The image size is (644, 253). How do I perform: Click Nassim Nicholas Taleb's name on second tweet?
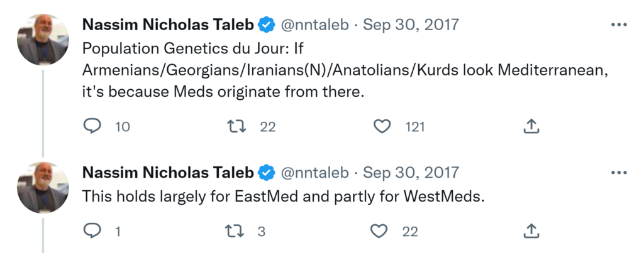click(x=168, y=172)
